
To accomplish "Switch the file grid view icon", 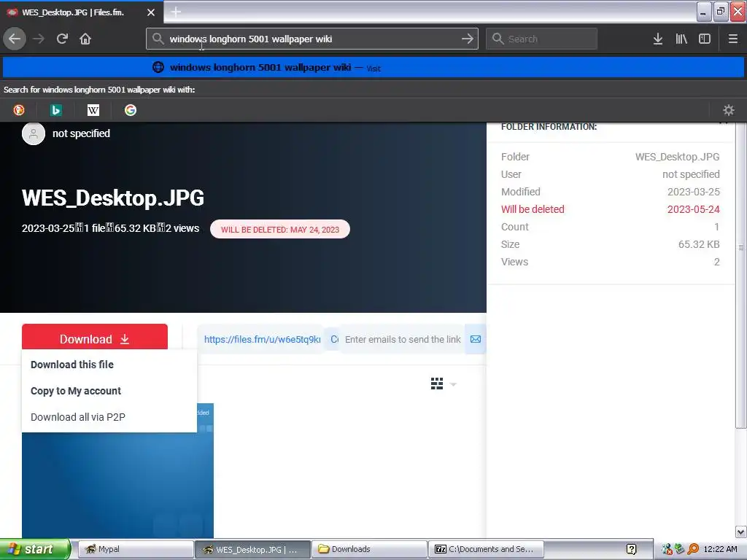I will click(437, 384).
